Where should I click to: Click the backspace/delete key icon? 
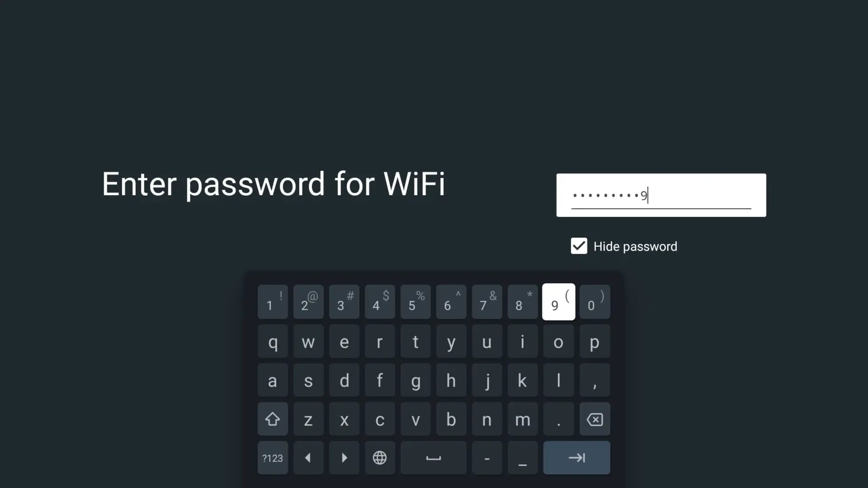[x=594, y=420]
